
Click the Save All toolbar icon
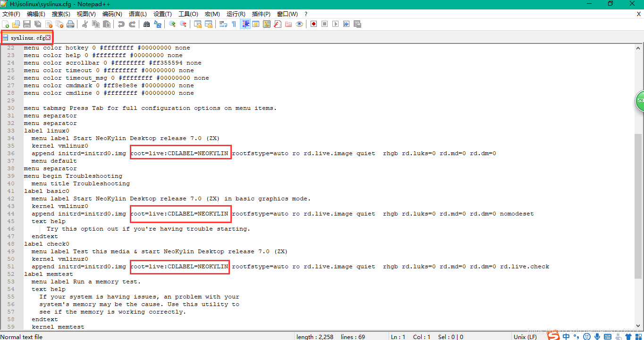pyautogui.click(x=38, y=24)
